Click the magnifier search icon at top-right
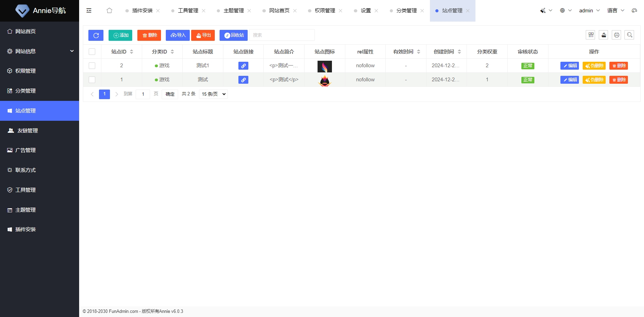 pyautogui.click(x=629, y=35)
